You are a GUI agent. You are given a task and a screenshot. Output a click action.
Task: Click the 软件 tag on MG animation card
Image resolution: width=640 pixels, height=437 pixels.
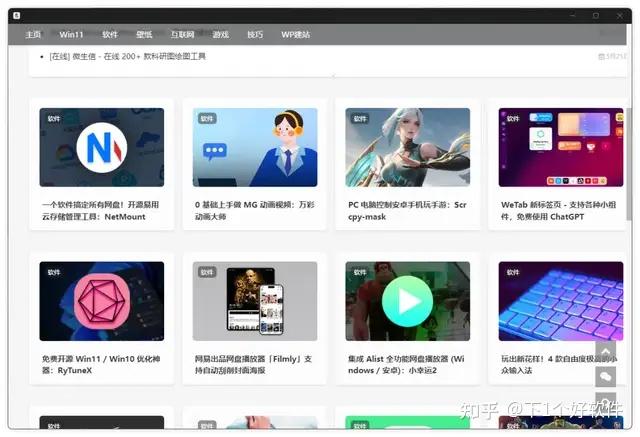[x=207, y=119]
